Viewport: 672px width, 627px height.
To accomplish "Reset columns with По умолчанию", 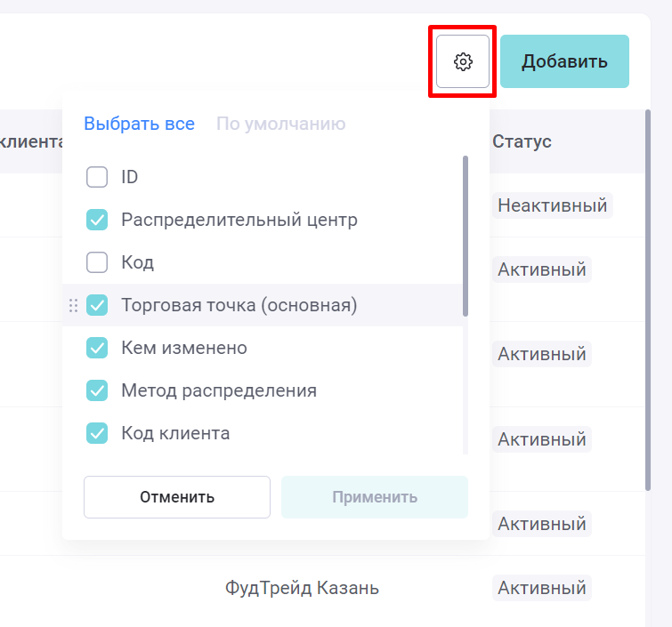I will pyautogui.click(x=280, y=124).
